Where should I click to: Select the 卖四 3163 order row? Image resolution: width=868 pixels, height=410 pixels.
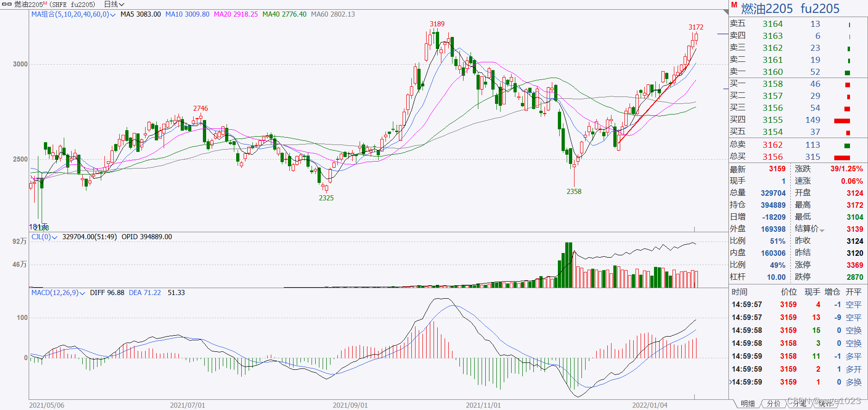(798, 36)
